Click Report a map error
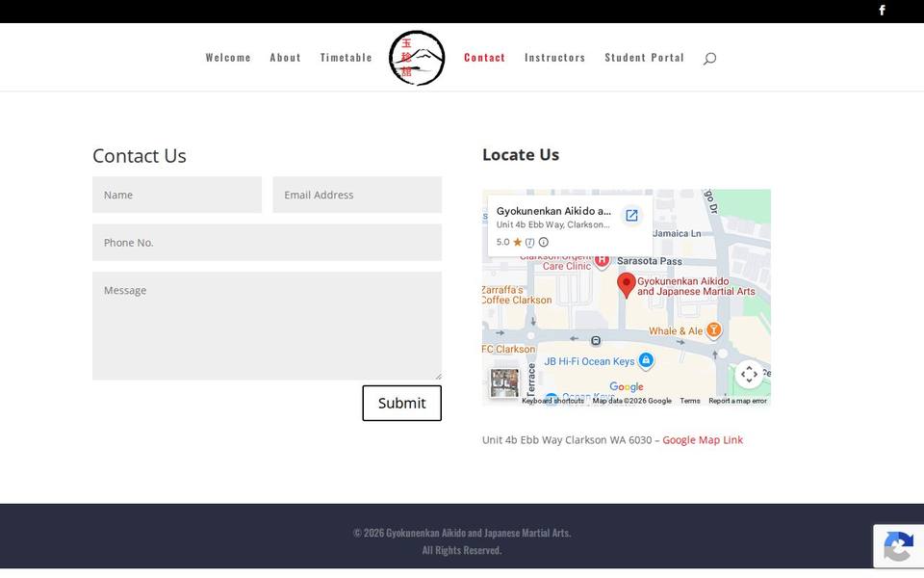Image resolution: width=924 pixels, height=578 pixels. pyautogui.click(x=737, y=401)
